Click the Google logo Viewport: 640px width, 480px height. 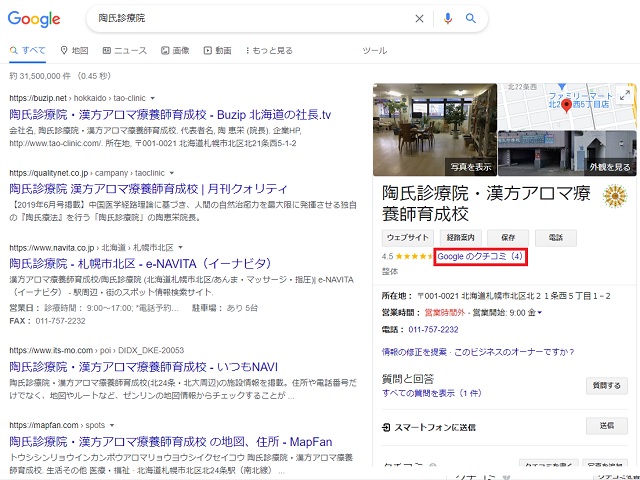pos(34,19)
